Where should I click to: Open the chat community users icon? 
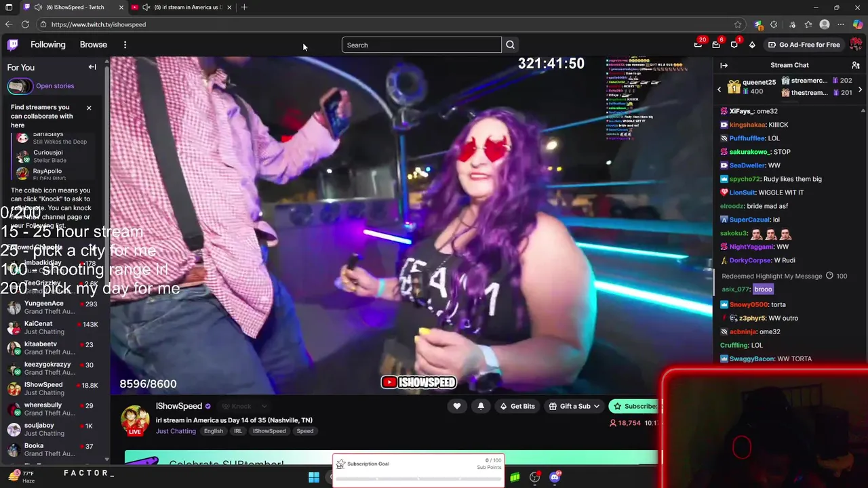click(856, 65)
